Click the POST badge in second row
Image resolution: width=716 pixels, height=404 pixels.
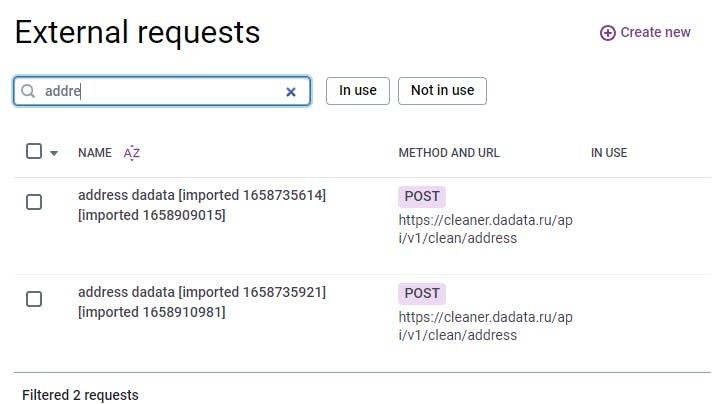click(x=422, y=293)
